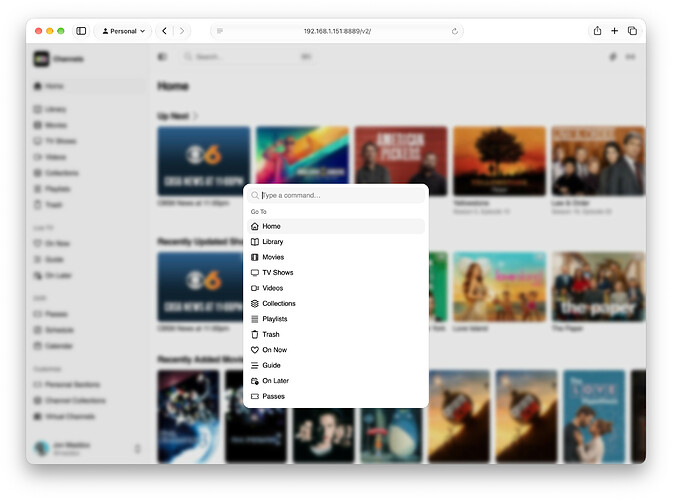This screenshot has height=500, width=673.
Task: Open a new tab with plus icon
Action: click(615, 30)
